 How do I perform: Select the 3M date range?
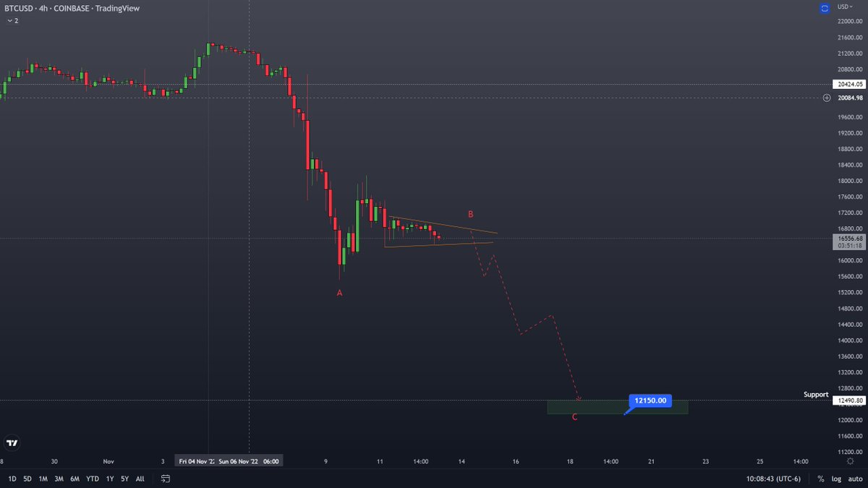tap(59, 479)
